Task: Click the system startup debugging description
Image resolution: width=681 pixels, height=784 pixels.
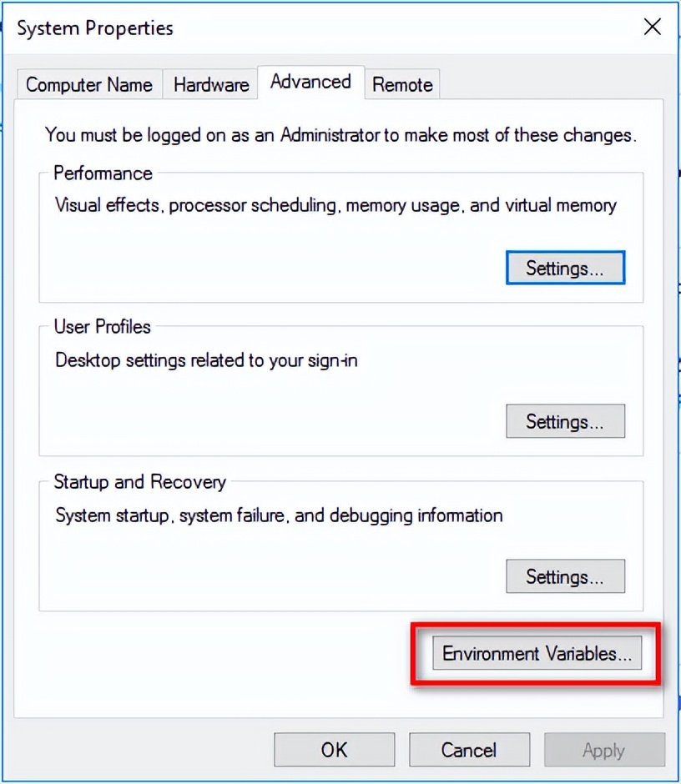Action: click(x=279, y=515)
